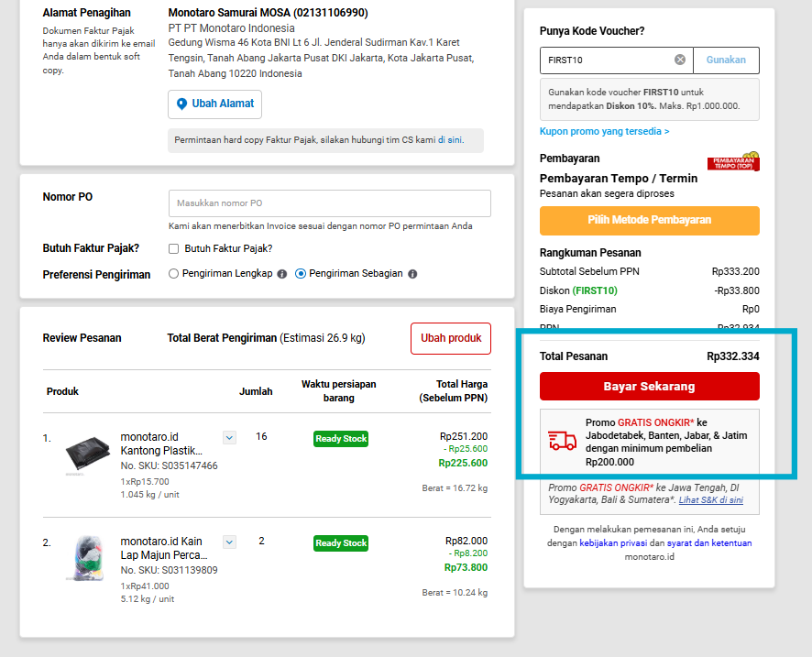
Task: Click the info icon beside Pengiriman Sebagian
Action: pyautogui.click(x=412, y=274)
